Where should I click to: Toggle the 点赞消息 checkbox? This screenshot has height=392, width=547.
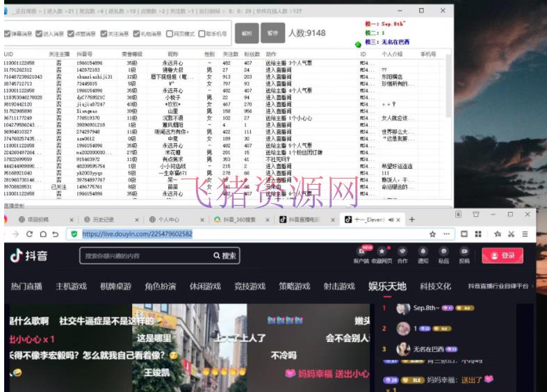click(71, 34)
